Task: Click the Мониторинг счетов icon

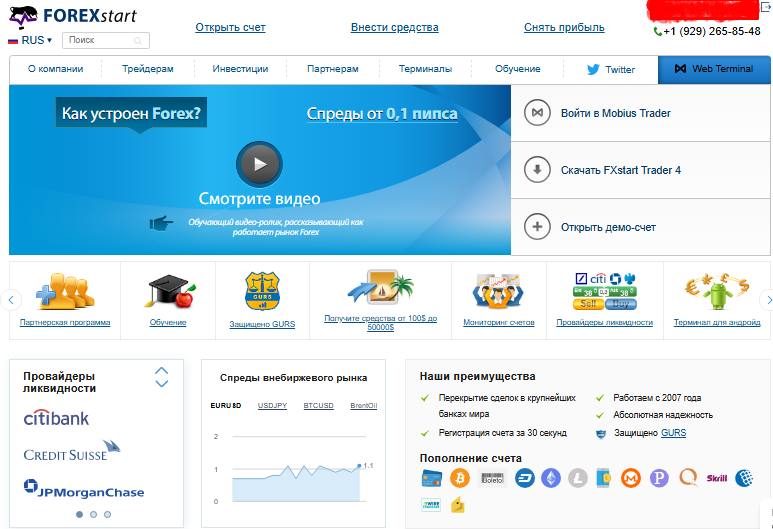Action: click(498, 291)
